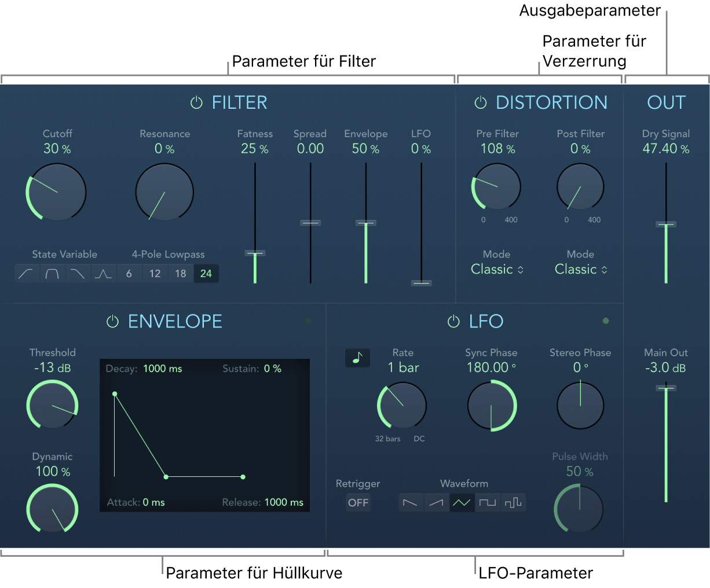The height and width of the screenshot is (588, 710).
Task: Click the envelope release end point
Action: [243, 477]
